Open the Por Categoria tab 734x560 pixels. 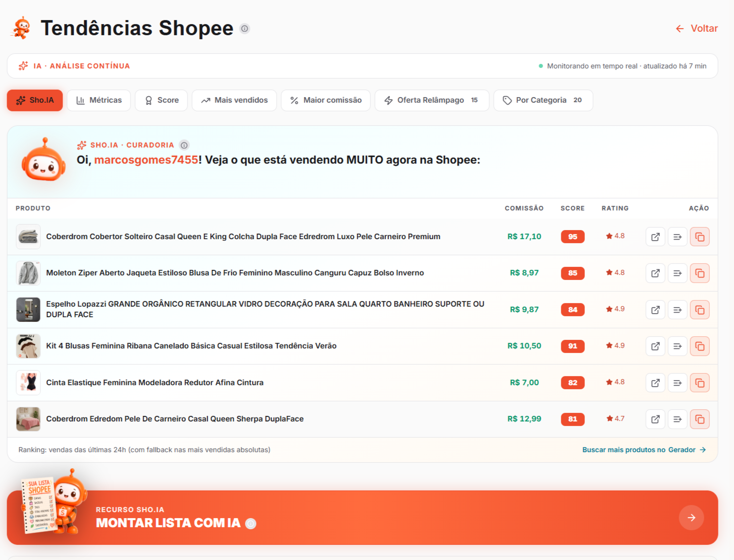543,100
